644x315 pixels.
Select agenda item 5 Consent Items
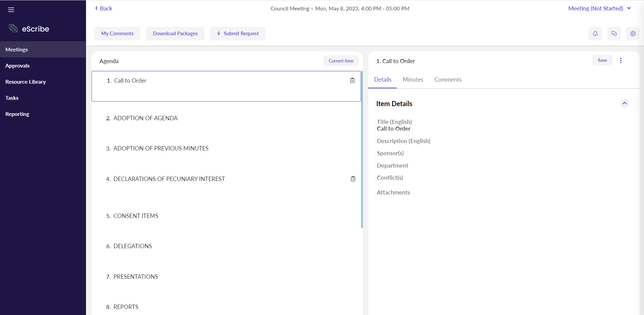tap(136, 216)
